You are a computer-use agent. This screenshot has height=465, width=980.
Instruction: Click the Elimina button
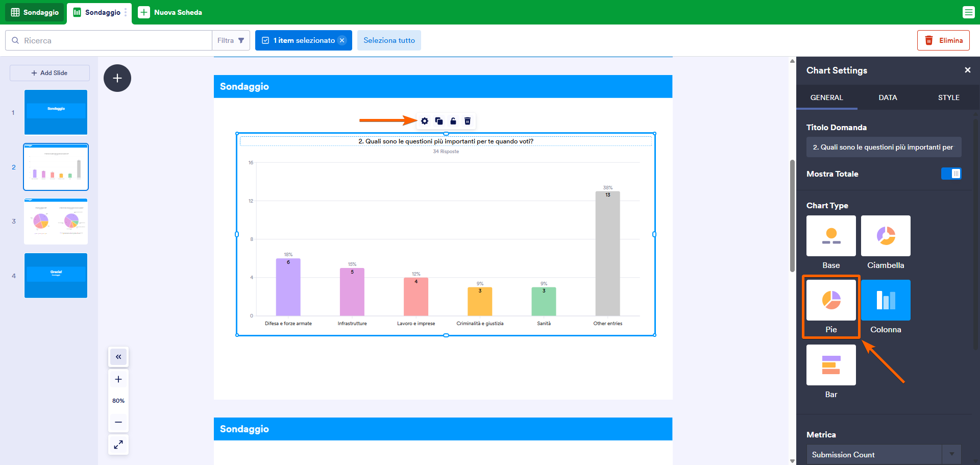[x=943, y=40]
